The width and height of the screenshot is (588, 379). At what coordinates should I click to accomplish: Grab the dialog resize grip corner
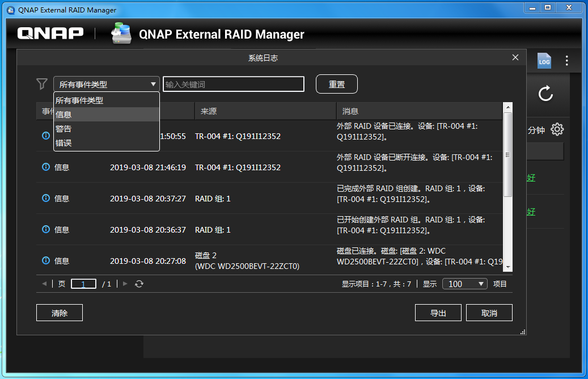point(523,332)
